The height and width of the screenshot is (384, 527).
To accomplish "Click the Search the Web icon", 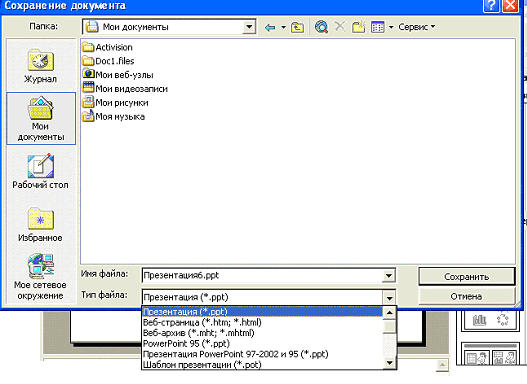I will click(321, 27).
